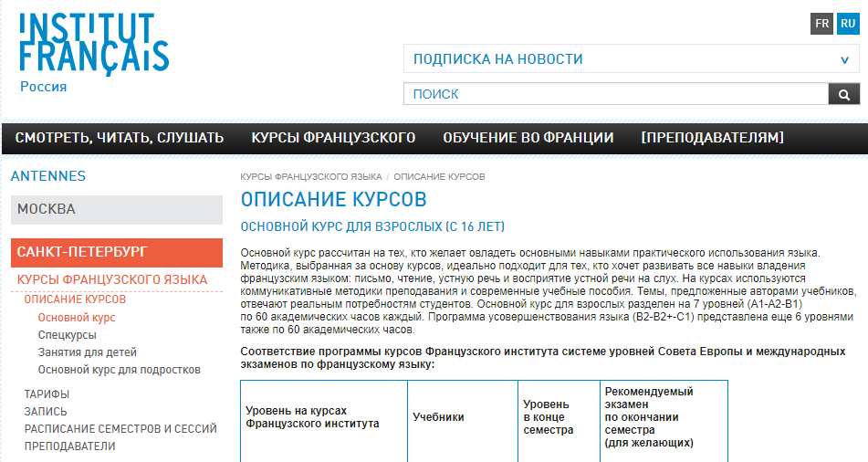Click the ОПИСАНИЕ КУРСОВ page heading
Viewport: 868px width, 462px height.
[334, 199]
